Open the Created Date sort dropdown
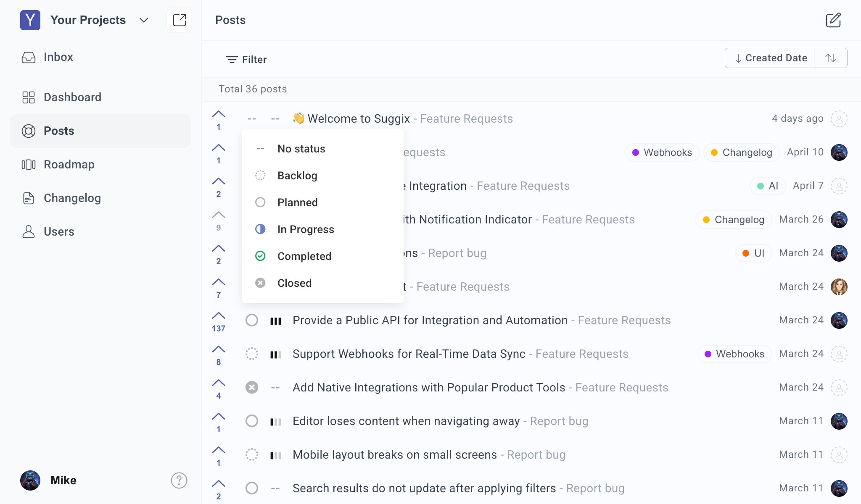861x504 pixels. [770, 58]
